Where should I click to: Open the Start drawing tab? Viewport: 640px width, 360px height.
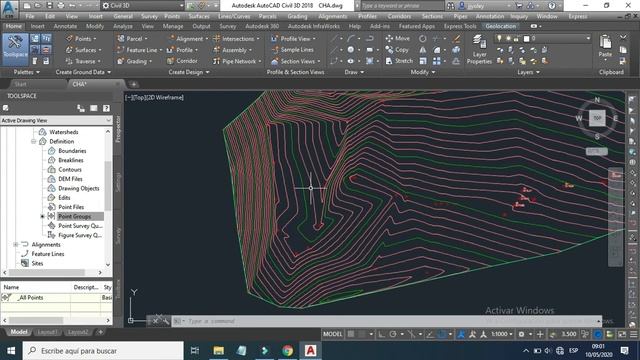[x=20, y=84]
